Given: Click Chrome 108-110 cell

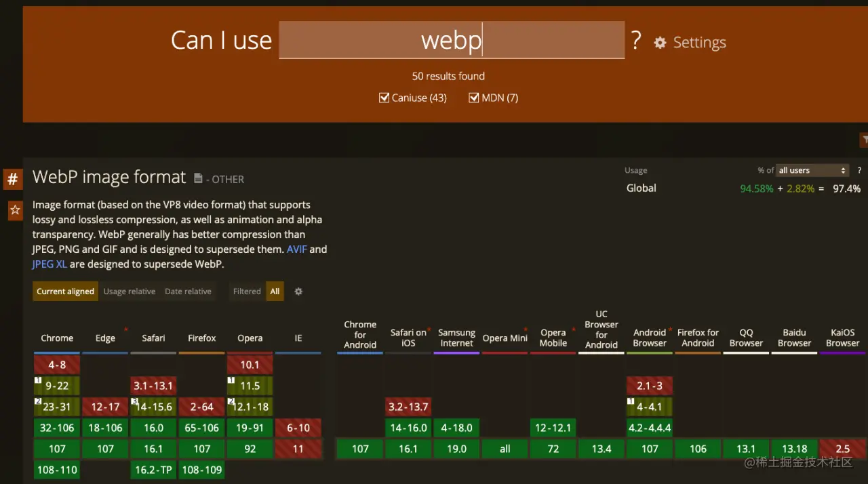Looking at the screenshot, I should click(57, 470).
